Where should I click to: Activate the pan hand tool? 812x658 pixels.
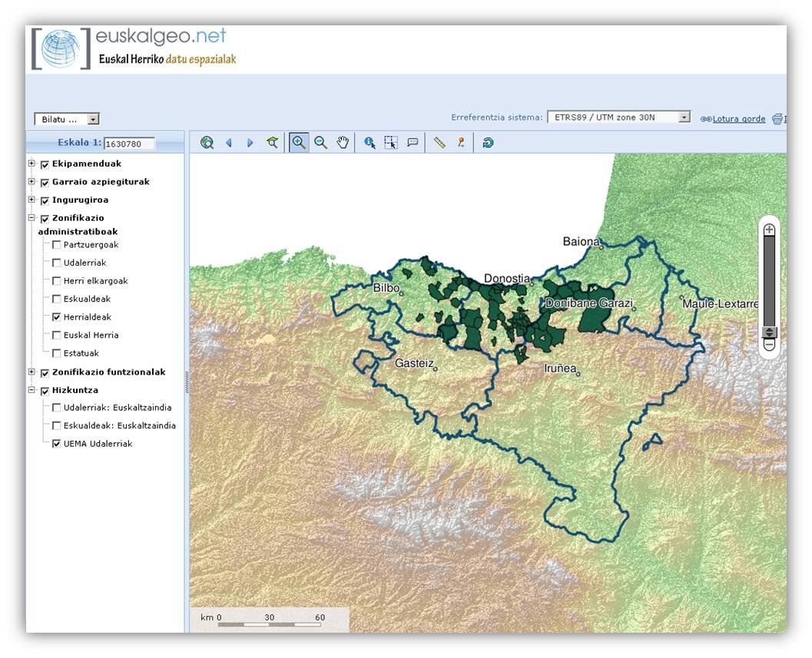click(343, 143)
